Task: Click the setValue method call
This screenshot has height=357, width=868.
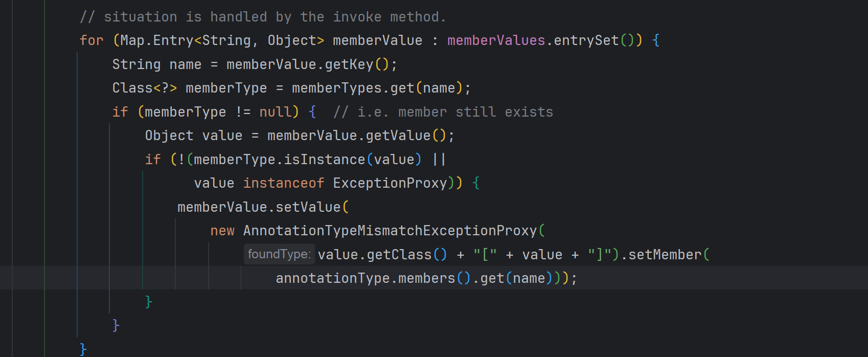Action: point(308,207)
